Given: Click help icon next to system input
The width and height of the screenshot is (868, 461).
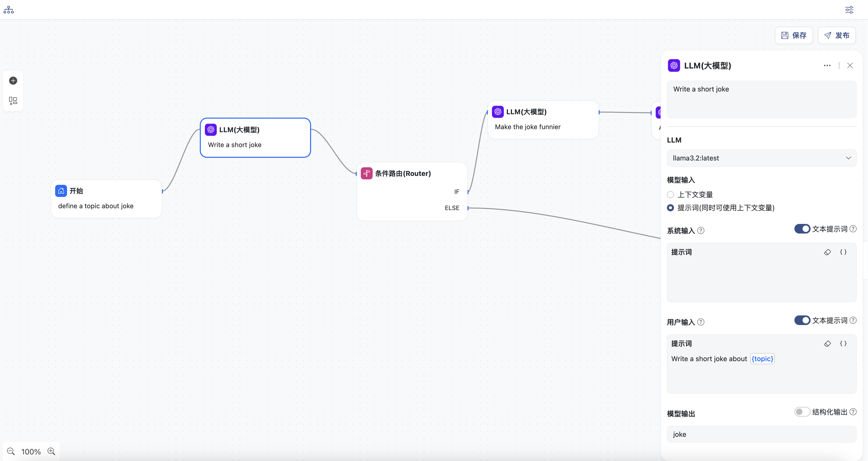Looking at the screenshot, I should (x=701, y=231).
